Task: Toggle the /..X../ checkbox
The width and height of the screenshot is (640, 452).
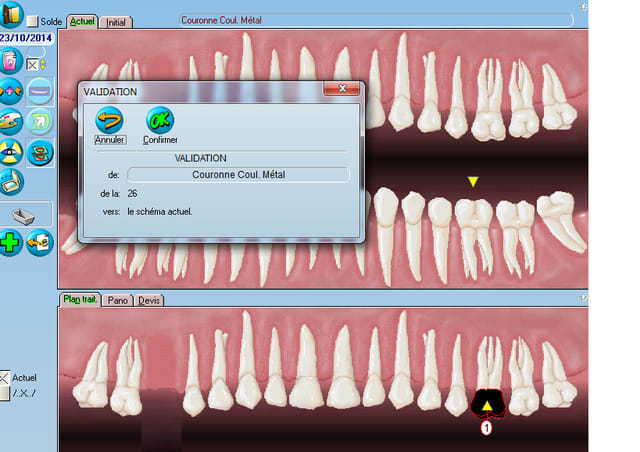Action: (6, 393)
